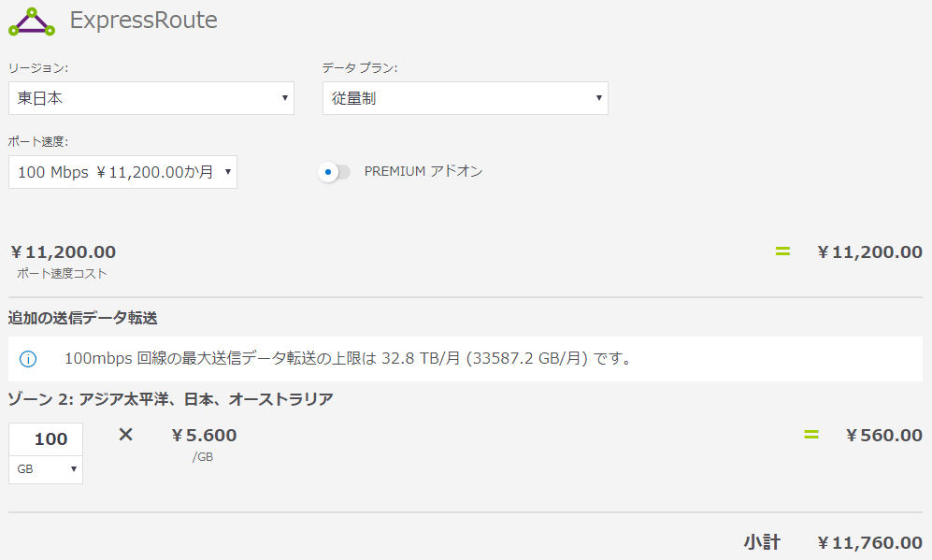
Task: Toggle the PREMIUM アドオン switch
Action: (x=334, y=172)
